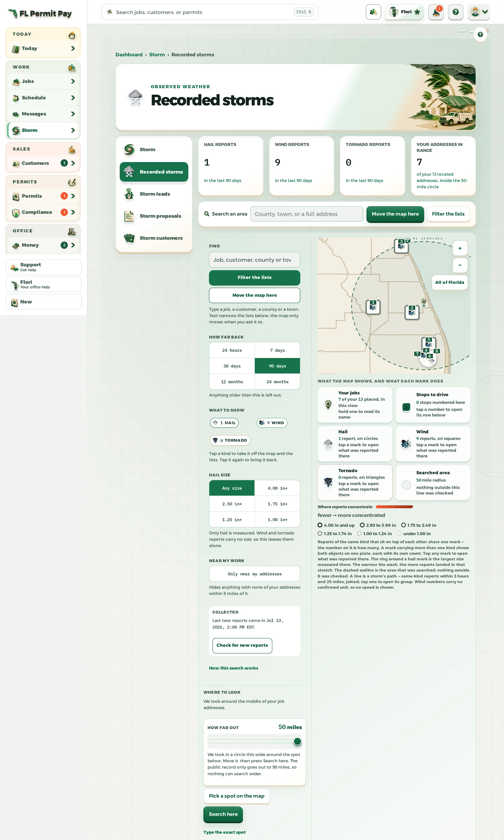Zoom in on the storm map

click(460, 248)
